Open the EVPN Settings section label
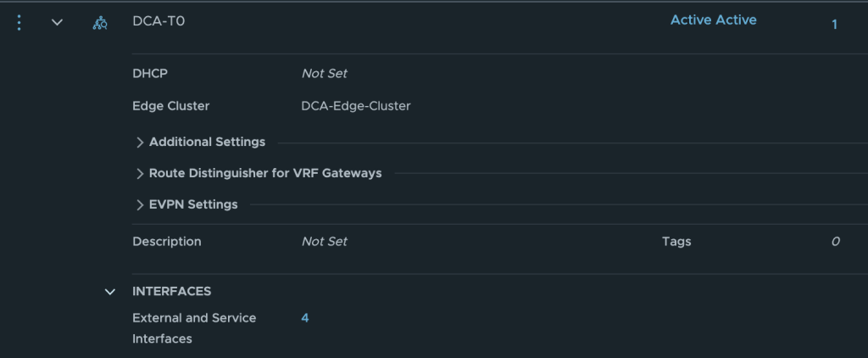 coord(193,204)
